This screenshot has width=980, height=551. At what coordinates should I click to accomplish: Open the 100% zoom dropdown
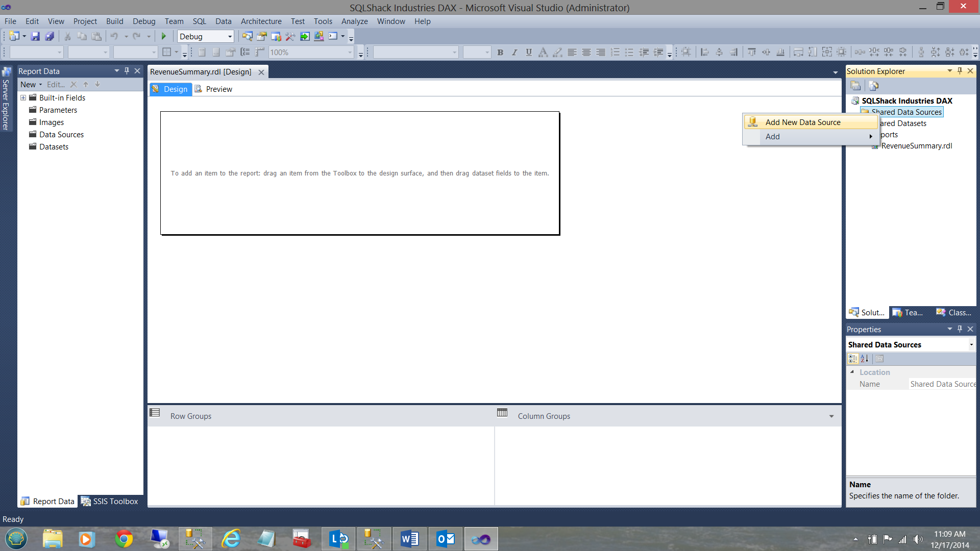click(350, 52)
